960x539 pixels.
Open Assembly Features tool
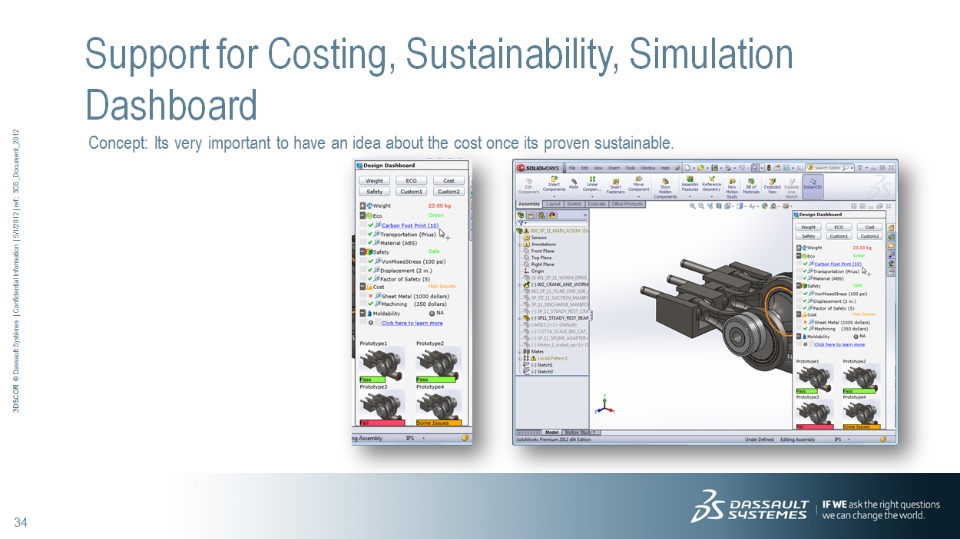click(690, 185)
